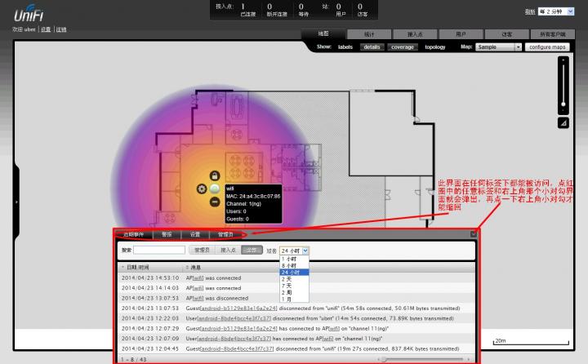Choose 1 小时 from time dropdown
The image size is (588, 364).
click(x=294, y=259)
